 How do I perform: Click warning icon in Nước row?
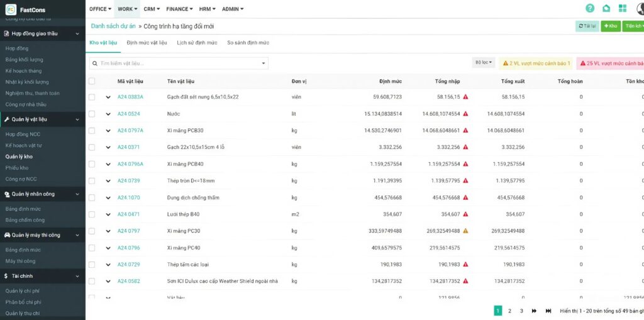pyautogui.click(x=465, y=114)
